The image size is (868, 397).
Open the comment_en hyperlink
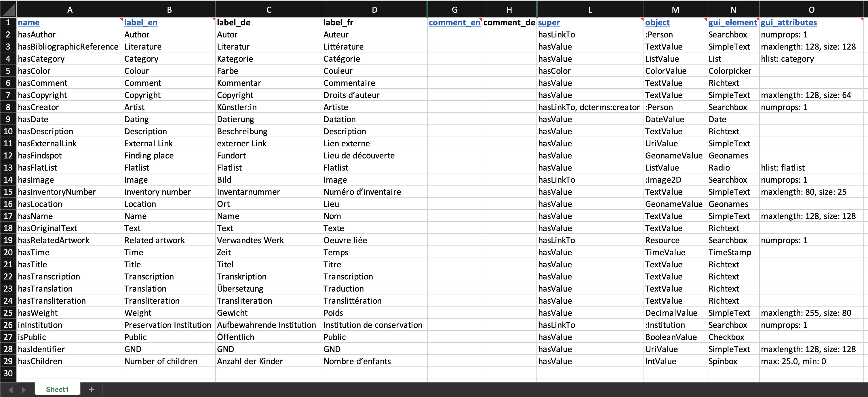pyautogui.click(x=454, y=22)
